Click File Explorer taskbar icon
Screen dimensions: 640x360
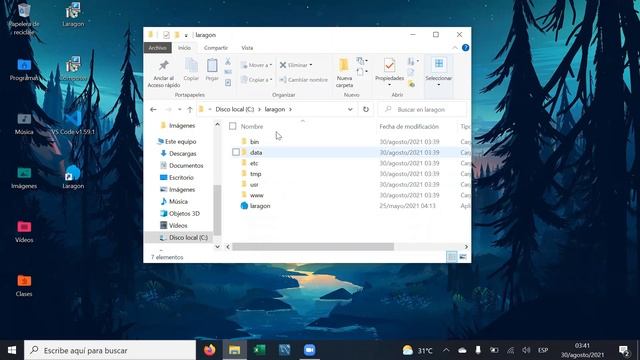coord(234,350)
